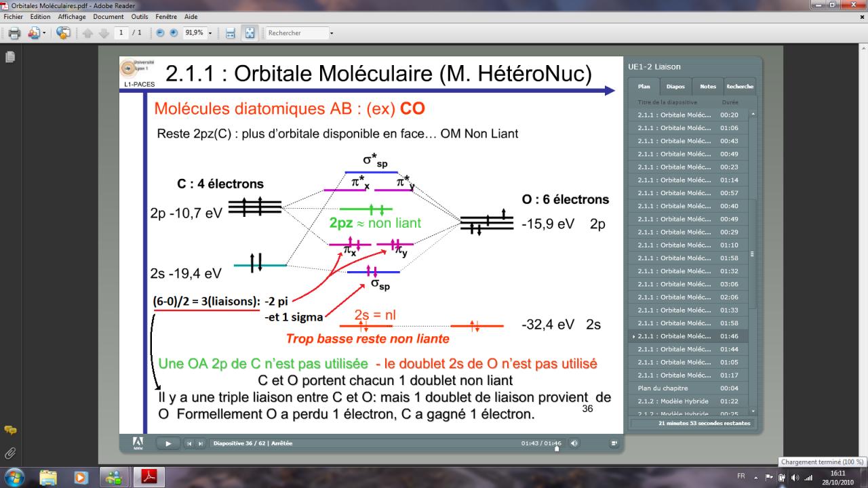
Task: Select the slide row lasting 01:44
Action: point(688,349)
